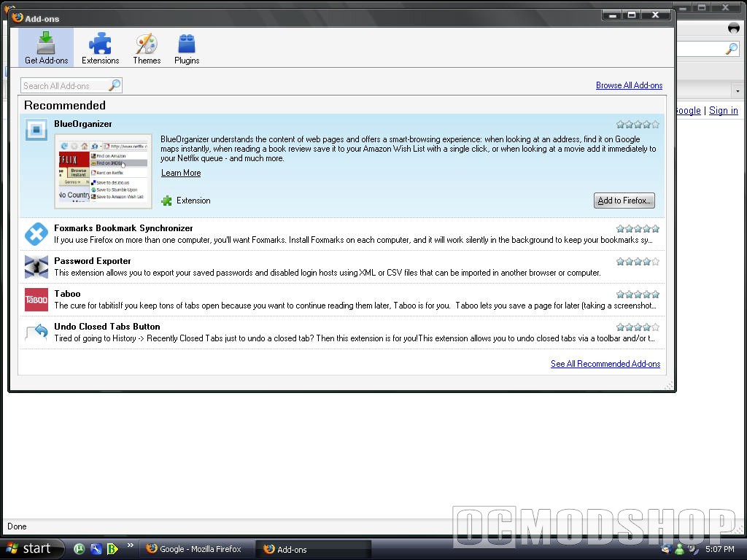Click the Undo Closed Tabs star rating
The height and width of the screenshot is (560, 747).
tap(638, 327)
